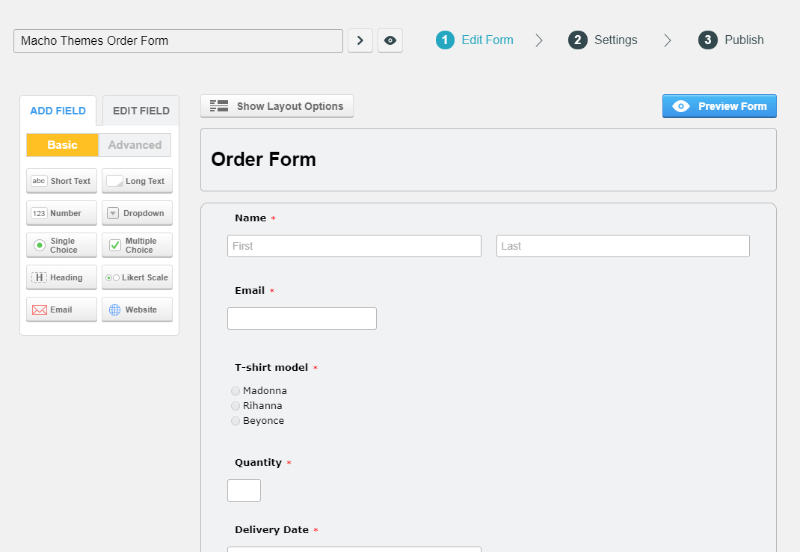Click the eye icon next to form name
This screenshot has width=800, height=552.
tap(390, 40)
